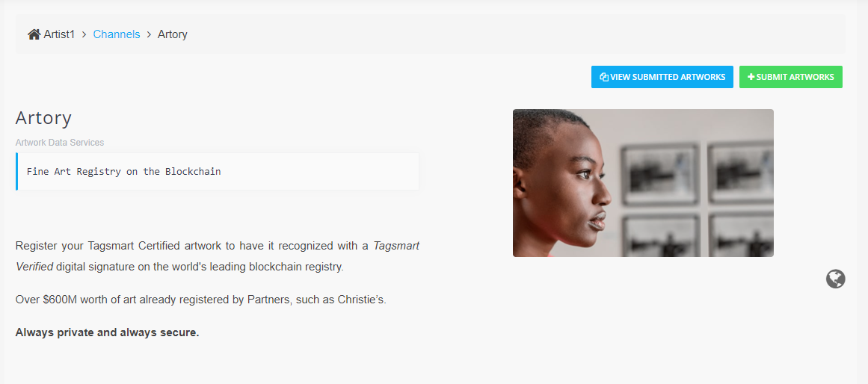Select Artist1 in the breadcrumb trail
This screenshot has width=868, height=384.
point(59,34)
